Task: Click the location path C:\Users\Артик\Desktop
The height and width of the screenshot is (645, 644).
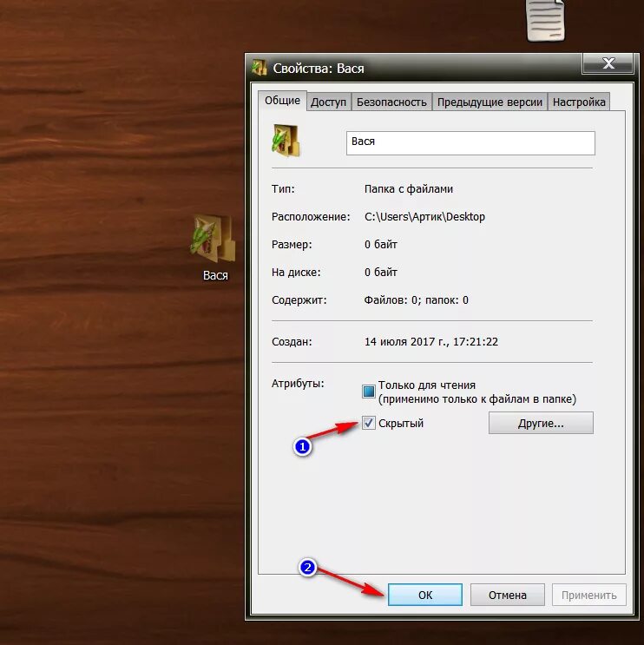Action: [x=424, y=217]
